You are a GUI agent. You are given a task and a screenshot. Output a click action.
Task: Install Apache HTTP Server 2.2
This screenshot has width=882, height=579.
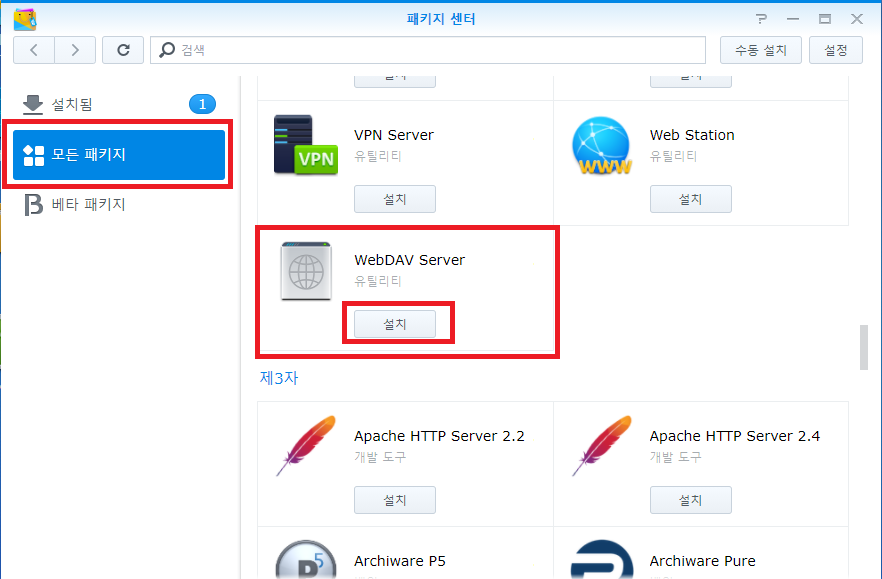[395, 500]
